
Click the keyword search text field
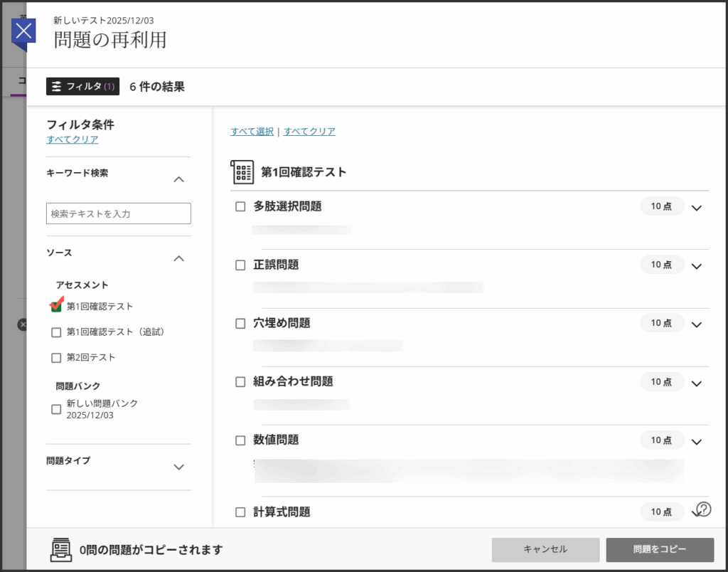coord(119,213)
